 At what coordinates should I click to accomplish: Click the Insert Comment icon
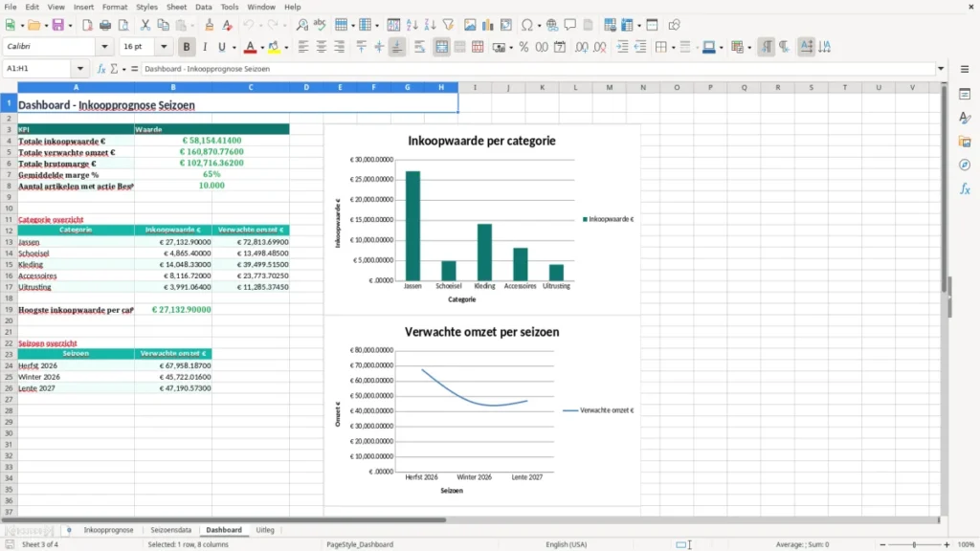click(x=570, y=25)
